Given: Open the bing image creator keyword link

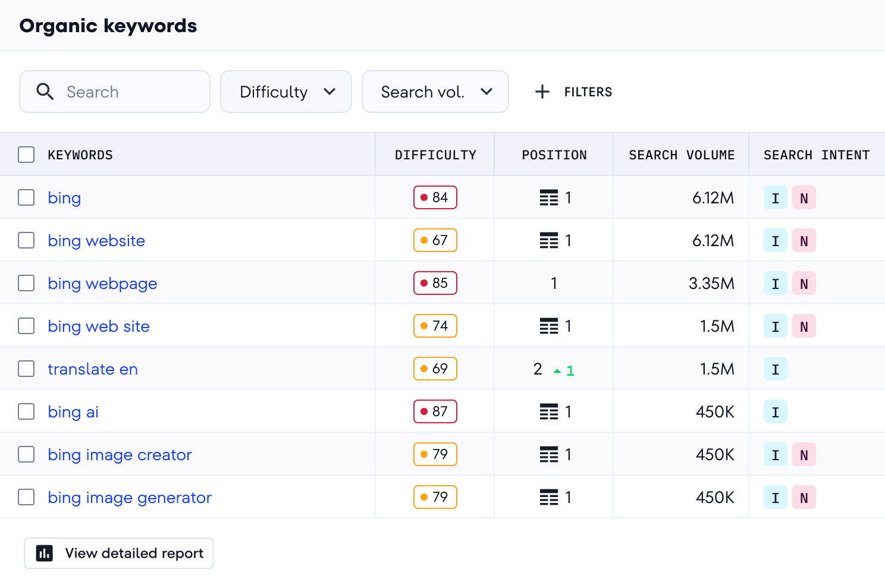Looking at the screenshot, I should (120, 455).
